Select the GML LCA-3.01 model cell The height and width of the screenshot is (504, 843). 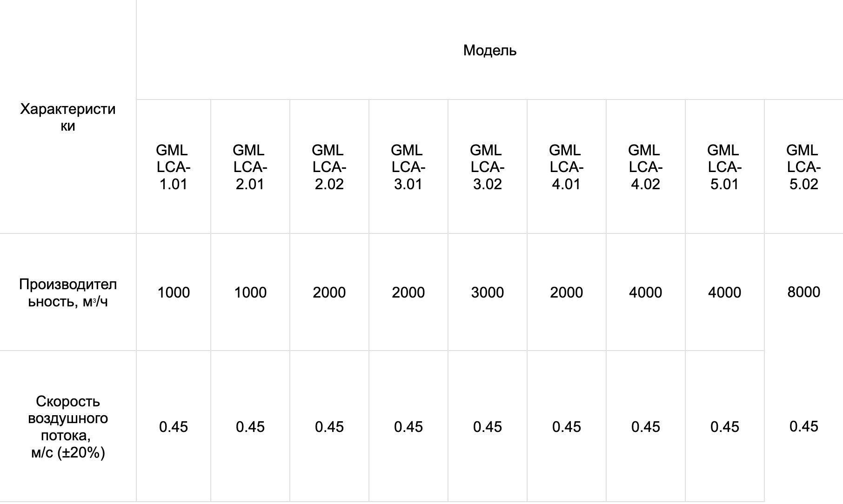click(408, 167)
